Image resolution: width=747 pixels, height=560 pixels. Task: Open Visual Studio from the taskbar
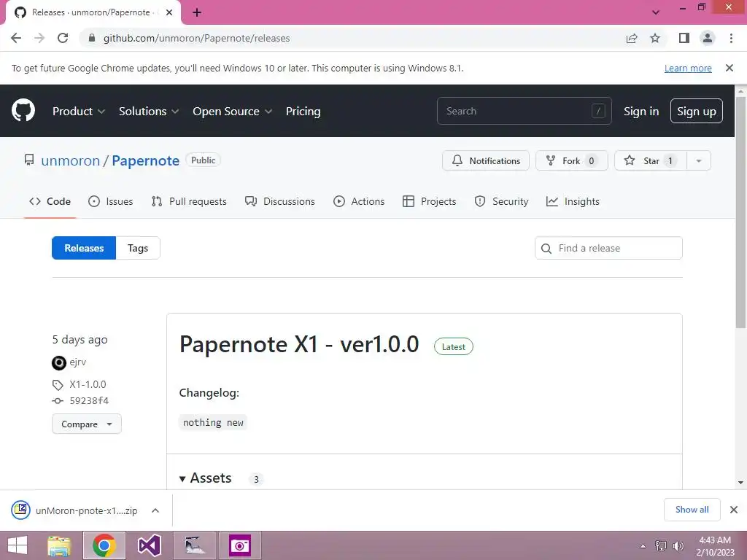[x=149, y=545]
